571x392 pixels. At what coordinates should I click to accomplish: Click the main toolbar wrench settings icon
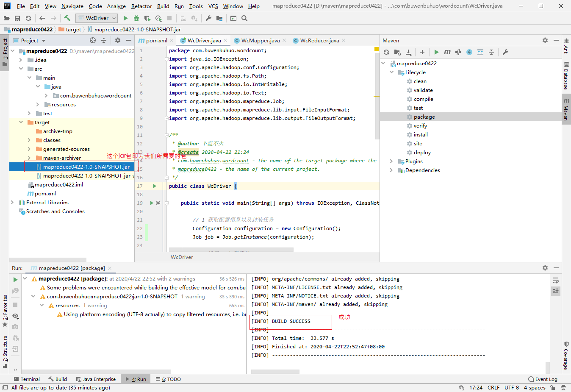coord(208,18)
